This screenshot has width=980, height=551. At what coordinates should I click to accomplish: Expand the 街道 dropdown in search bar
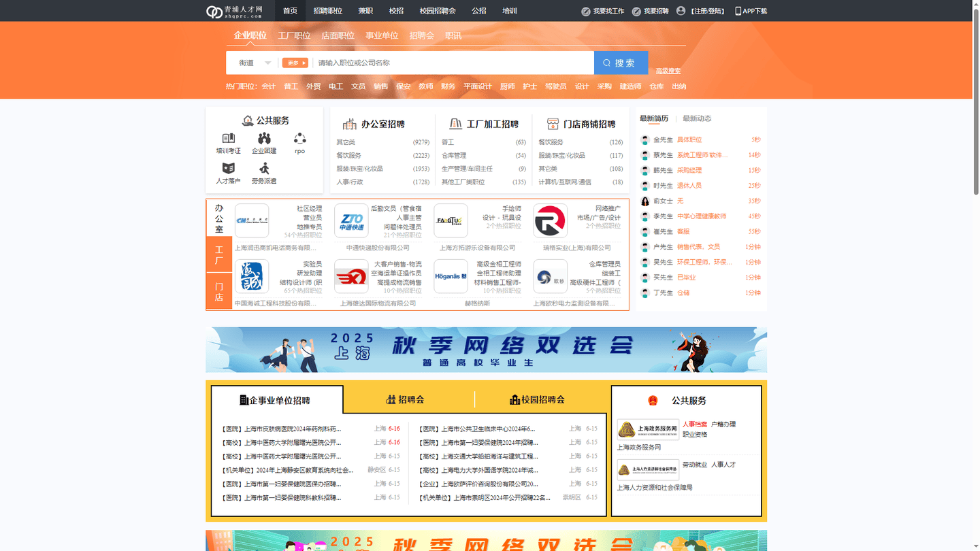pos(255,63)
